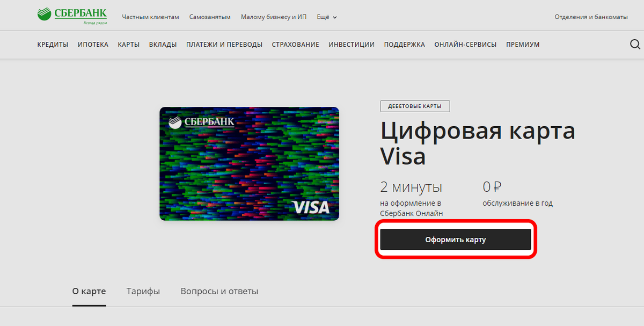Open the "Кредиты" menu

click(53, 45)
